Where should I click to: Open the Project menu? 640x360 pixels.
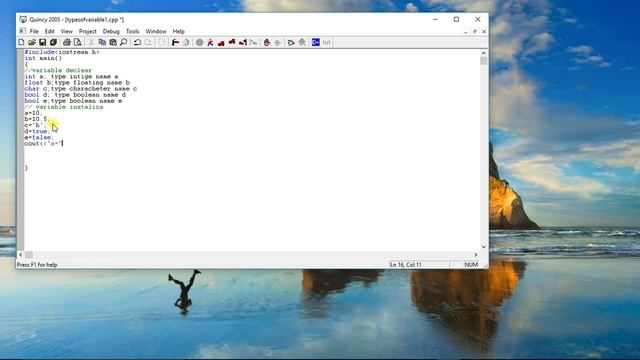coord(88,31)
